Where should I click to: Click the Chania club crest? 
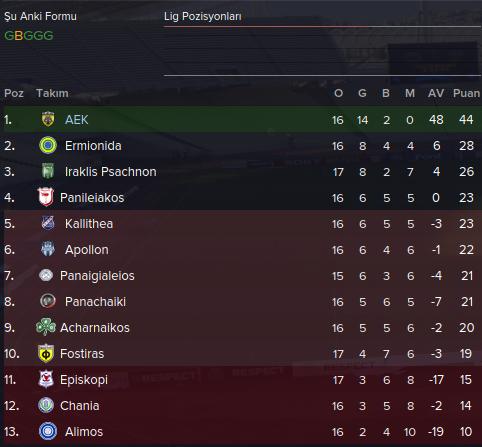46,405
